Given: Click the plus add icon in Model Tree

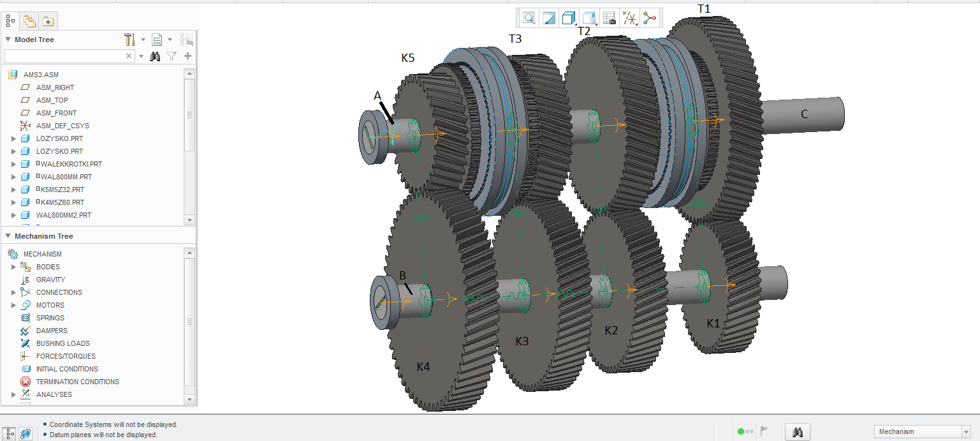Looking at the screenshot, I should pyautogui.click(x=187, y=56).
